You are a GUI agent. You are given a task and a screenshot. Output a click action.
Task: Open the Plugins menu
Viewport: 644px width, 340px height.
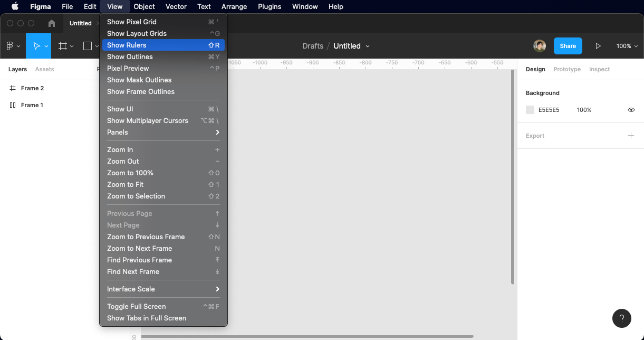270,6
